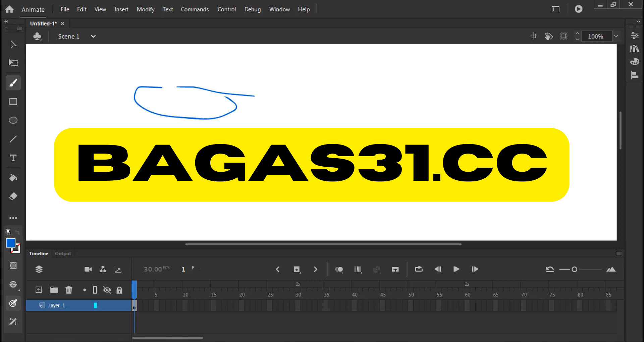Open the zoom percentage dropdown arrow
The image size is (644, 342).
tap(616, 36)
